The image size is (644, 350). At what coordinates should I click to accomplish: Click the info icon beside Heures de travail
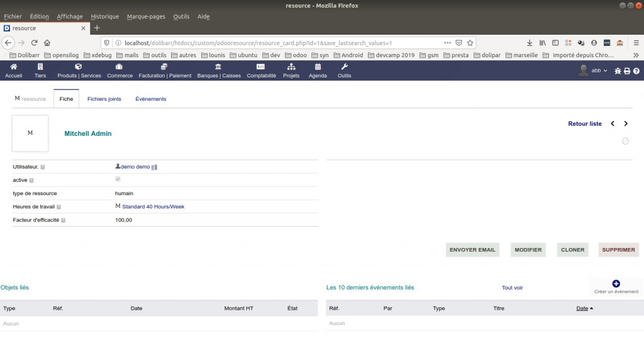58,207
